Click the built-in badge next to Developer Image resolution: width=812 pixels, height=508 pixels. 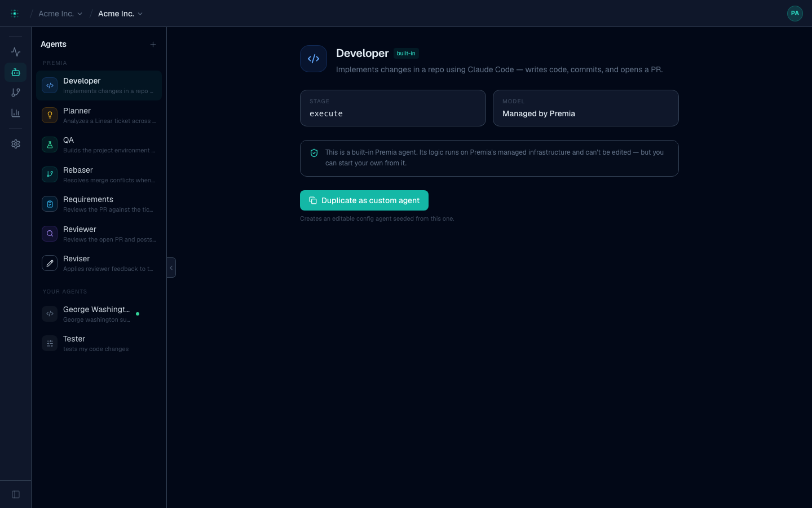[x=406, y=54]
